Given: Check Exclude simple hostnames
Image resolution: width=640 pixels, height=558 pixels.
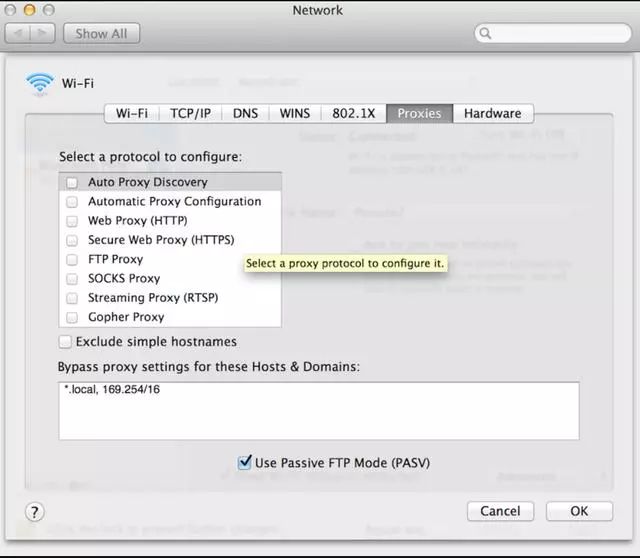Looking at the screenshot, I should click(65, 342).
